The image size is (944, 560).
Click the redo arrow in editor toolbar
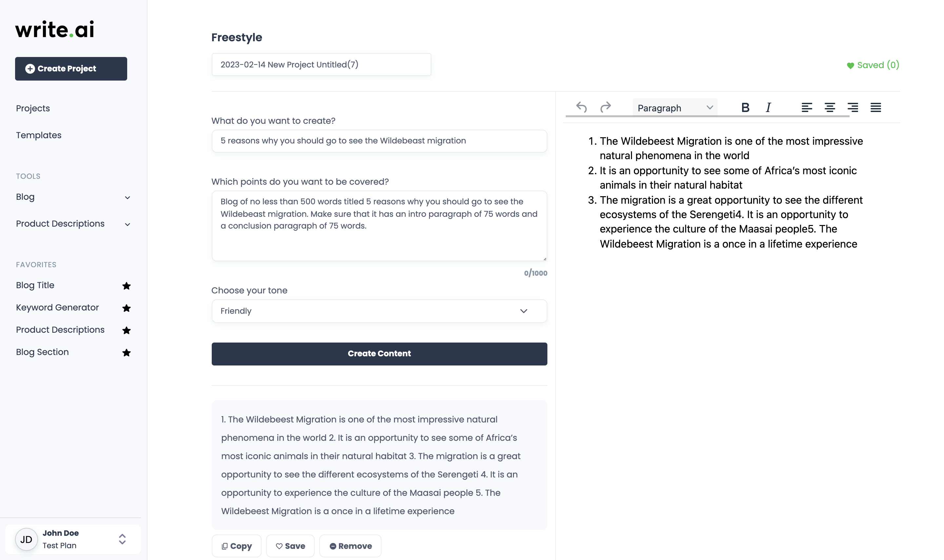pos(605,107)
